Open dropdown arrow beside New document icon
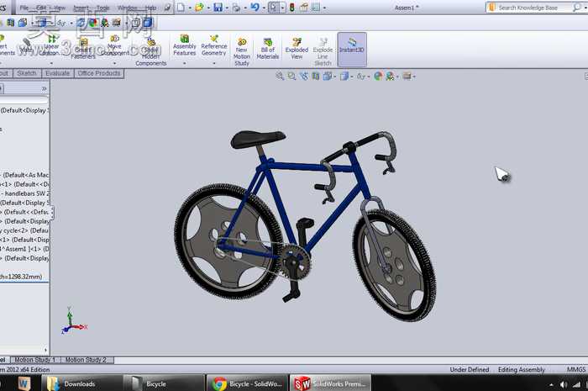Screen dimensions: 588x391 (x=190, y=8)
